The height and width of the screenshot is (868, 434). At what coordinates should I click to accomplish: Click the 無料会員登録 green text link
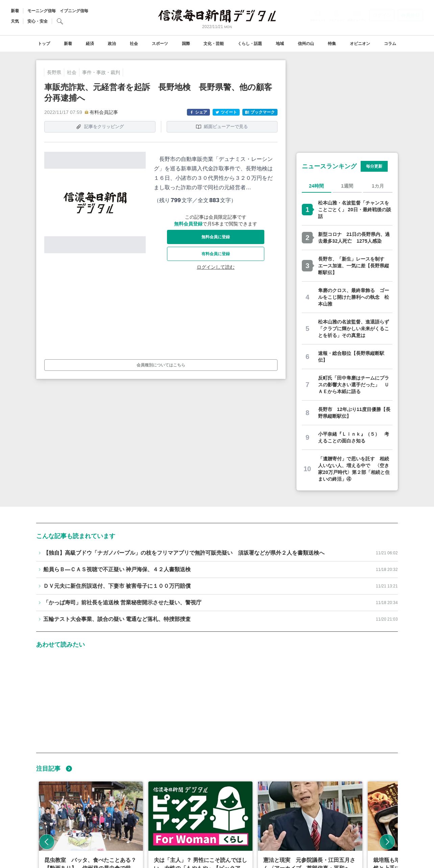click(188, 224)
